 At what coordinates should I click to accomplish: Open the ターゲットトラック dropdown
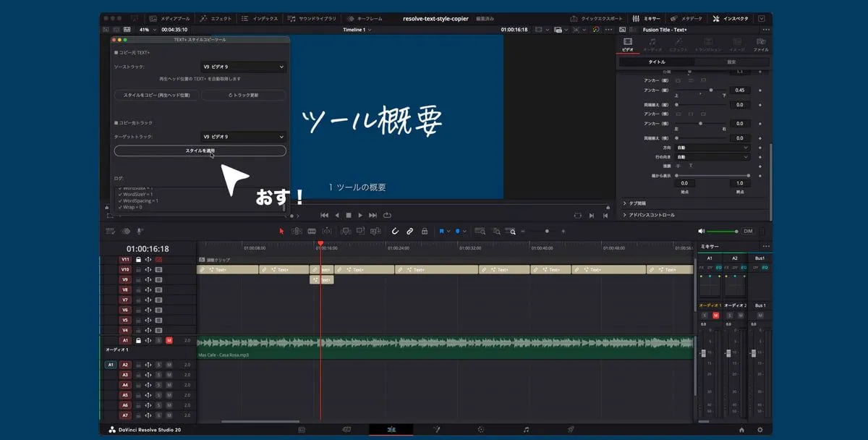pyautogui.click(x=243, y=137)
